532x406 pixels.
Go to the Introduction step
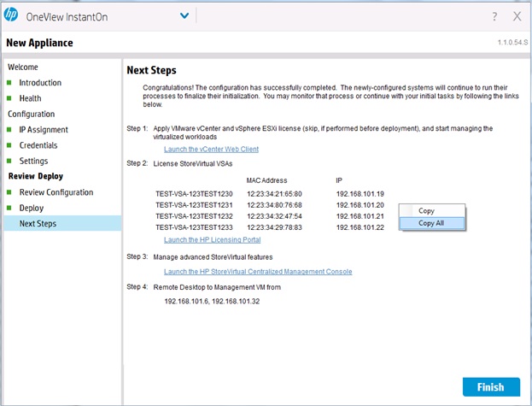click(40, 83)
